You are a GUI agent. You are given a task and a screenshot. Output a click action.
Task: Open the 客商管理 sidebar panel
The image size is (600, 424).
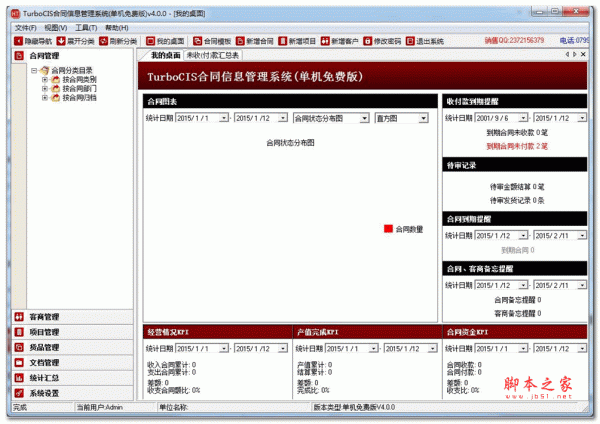point(73,317)
